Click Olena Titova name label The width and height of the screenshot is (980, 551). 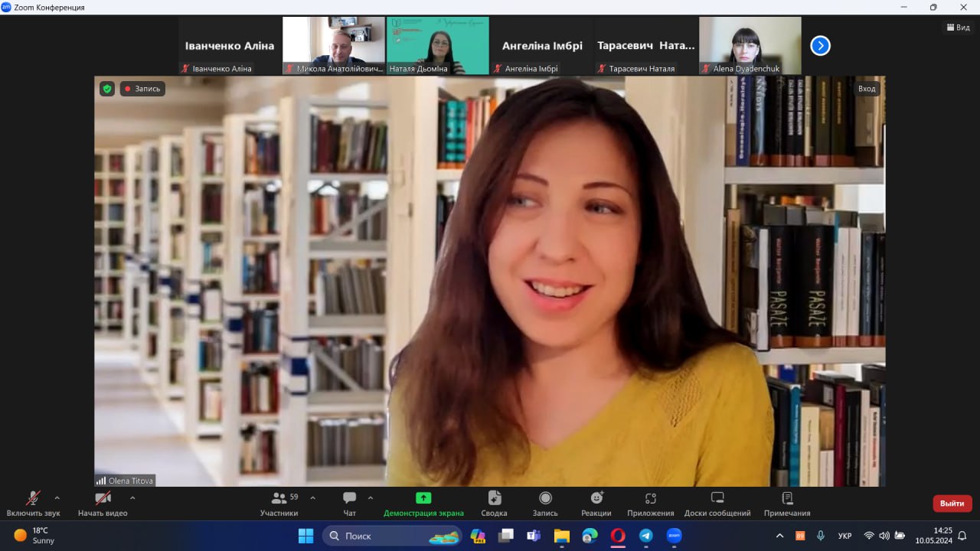click(131, 481)
